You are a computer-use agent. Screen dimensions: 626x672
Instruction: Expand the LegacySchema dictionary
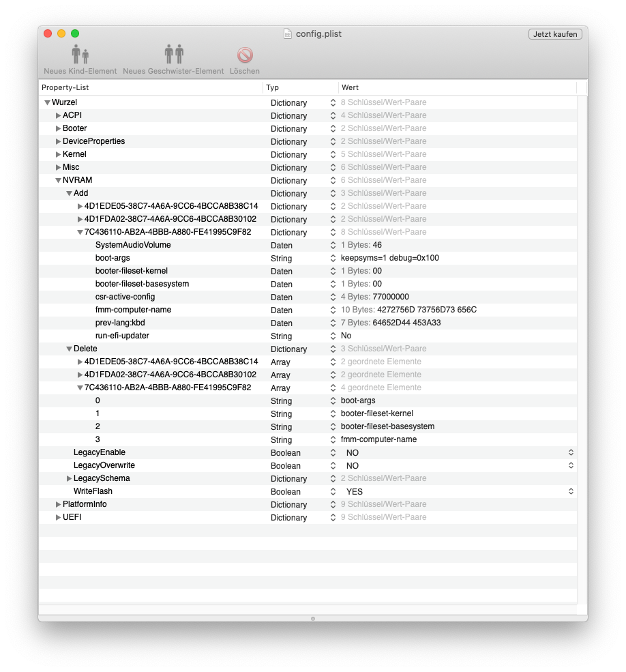pos(69,478)
